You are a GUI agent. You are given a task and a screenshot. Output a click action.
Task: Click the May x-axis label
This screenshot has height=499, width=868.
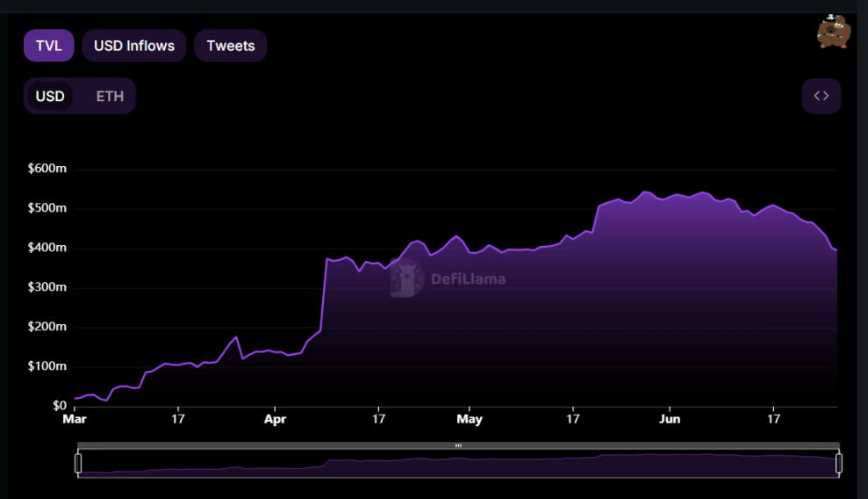[x=470, y=419]
